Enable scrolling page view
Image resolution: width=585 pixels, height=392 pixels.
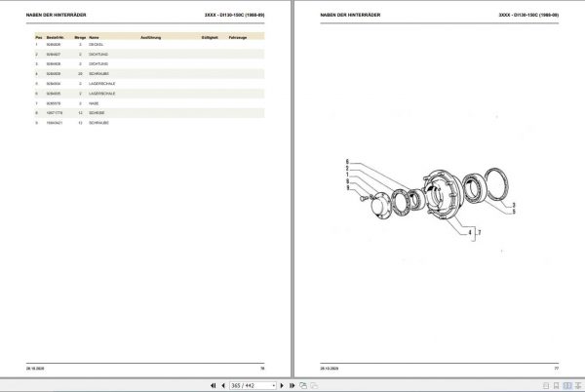pos(557,385)
